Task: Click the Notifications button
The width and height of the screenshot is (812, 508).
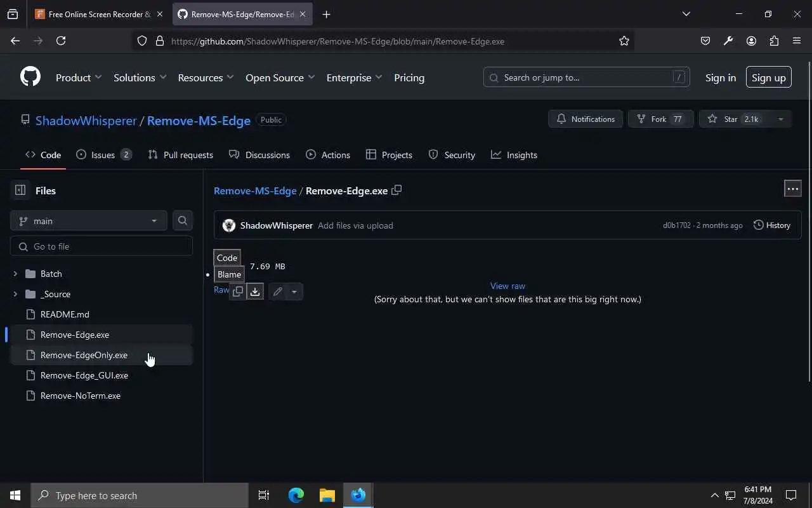Action: click(x=586, y=119)
